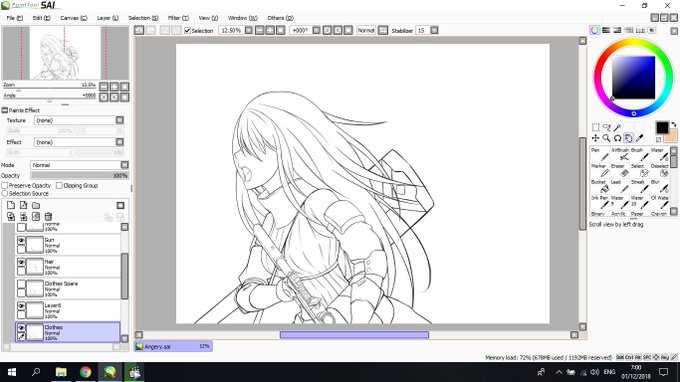Hide the Clothes layer
Screen dimensions: 680x382
coord(21,328)
